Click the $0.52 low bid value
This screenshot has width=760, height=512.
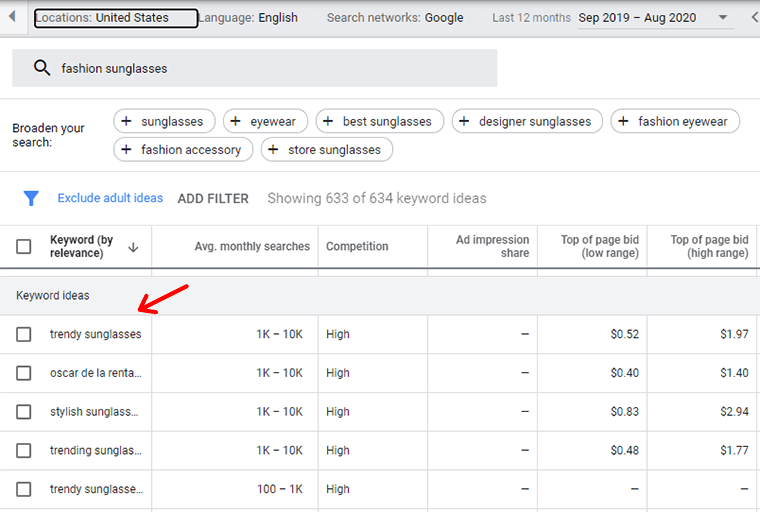pyautogui.click(x=625, y=334)
